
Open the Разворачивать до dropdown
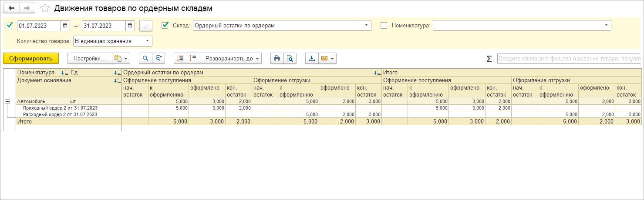(231, 58)
